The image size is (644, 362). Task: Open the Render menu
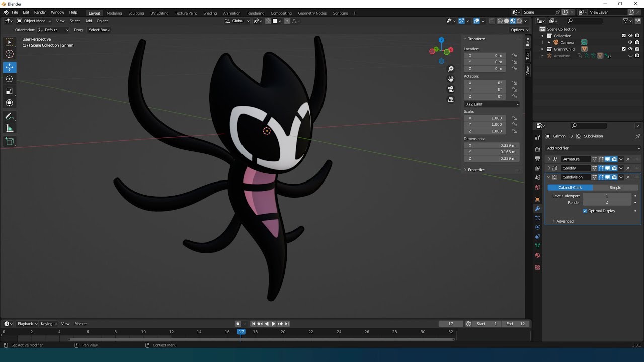[x=40, y=12]
